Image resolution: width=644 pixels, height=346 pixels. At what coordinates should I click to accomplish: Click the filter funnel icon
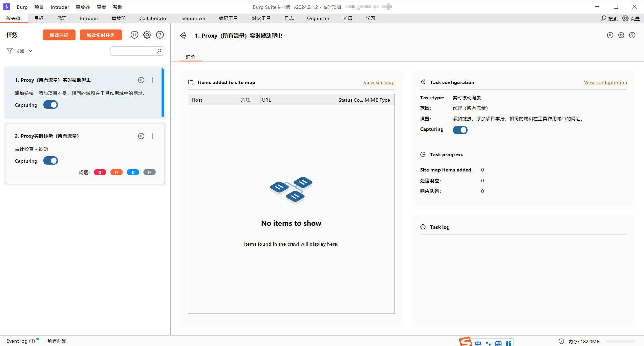pos(9,51)
